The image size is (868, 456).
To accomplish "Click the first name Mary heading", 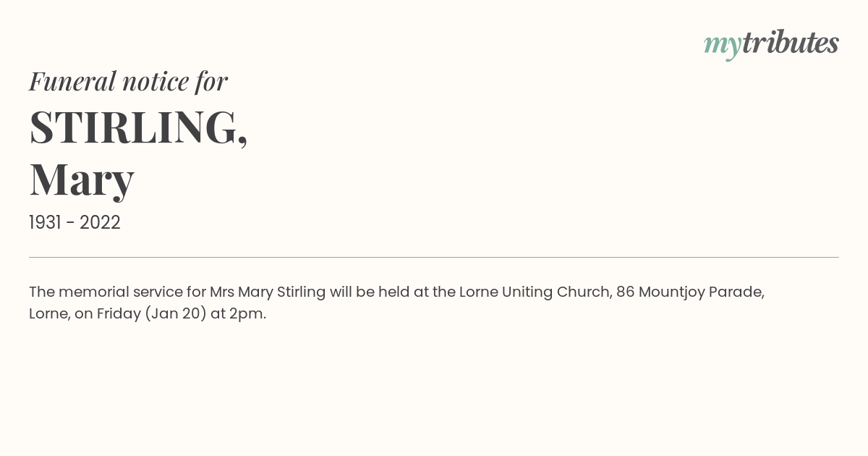I will click(x=82, y=181).
